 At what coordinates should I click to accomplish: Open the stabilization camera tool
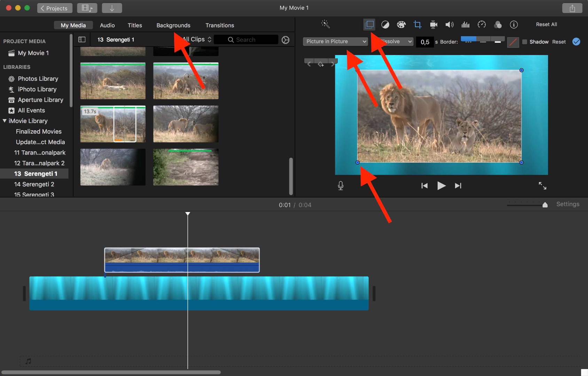433,24
